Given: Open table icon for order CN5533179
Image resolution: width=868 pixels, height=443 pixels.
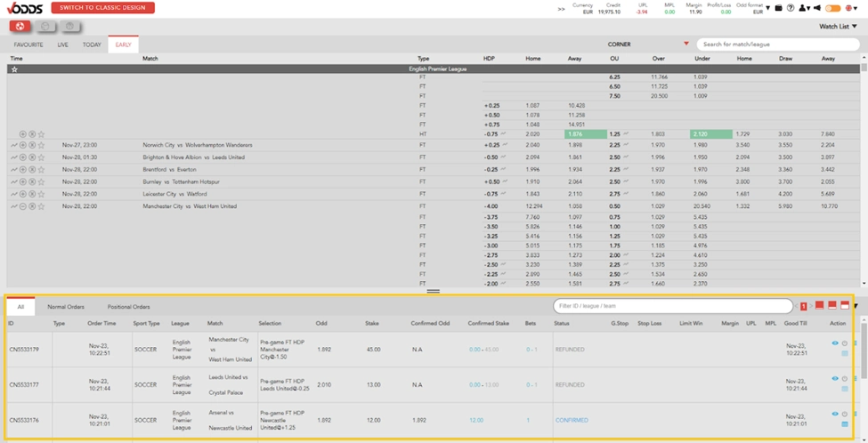Looking at the screenshot, I should click(845, 353).
